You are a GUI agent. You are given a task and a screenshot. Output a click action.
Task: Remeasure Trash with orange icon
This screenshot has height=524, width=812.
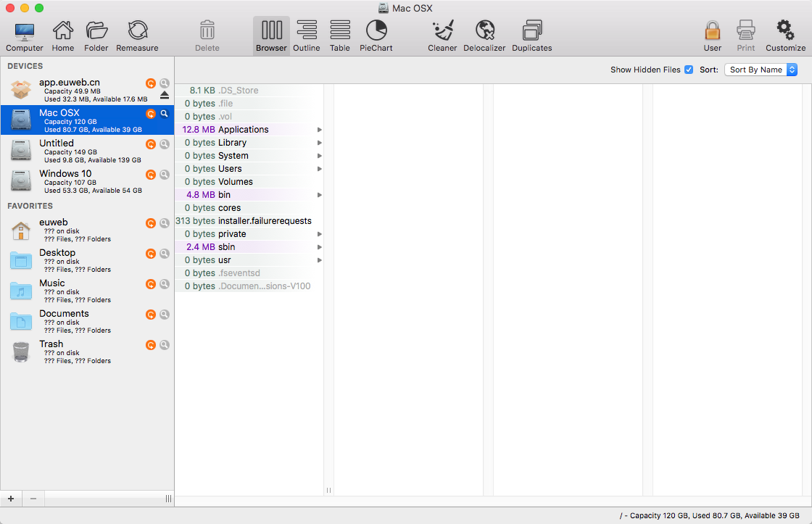(151, 345)
